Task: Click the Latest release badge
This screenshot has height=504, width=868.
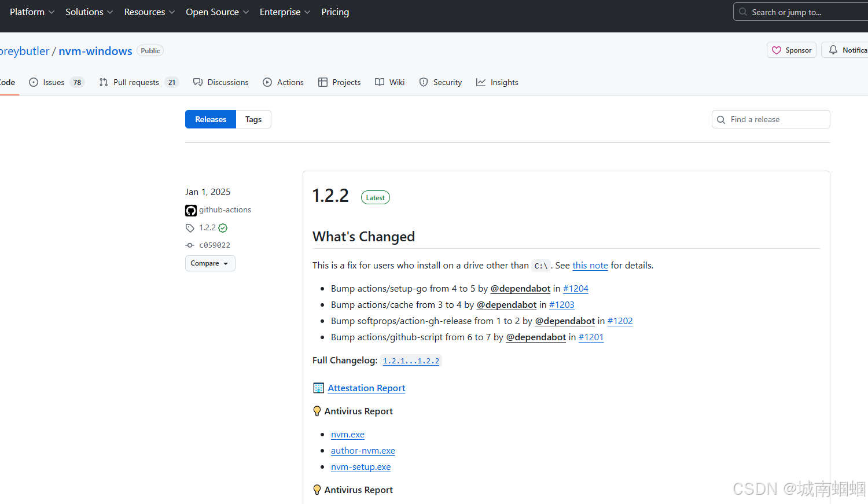Action: pos(376,198)
